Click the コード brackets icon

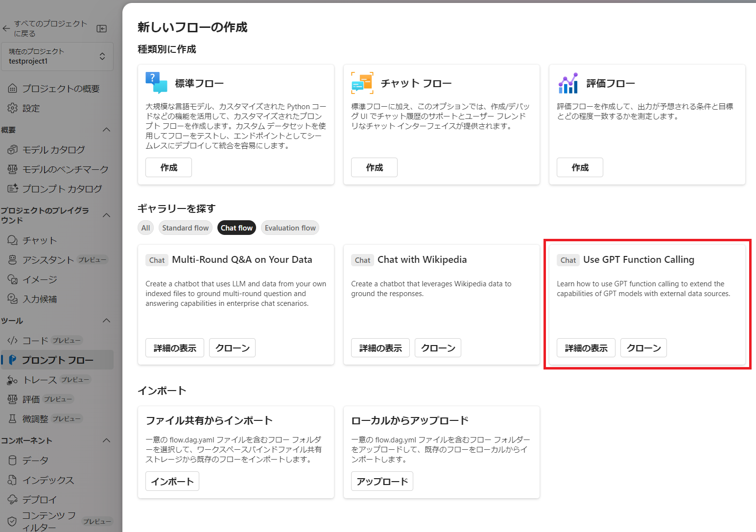(12, 341)
